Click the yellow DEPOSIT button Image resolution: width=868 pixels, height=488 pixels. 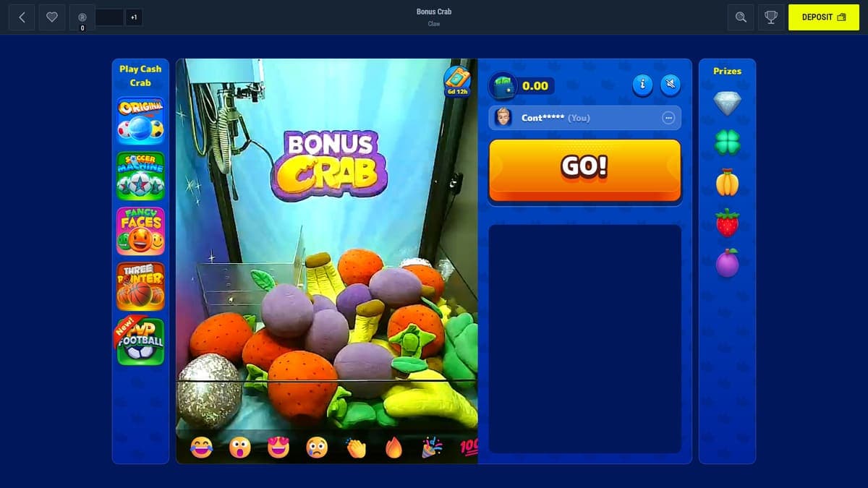[824, 17]
